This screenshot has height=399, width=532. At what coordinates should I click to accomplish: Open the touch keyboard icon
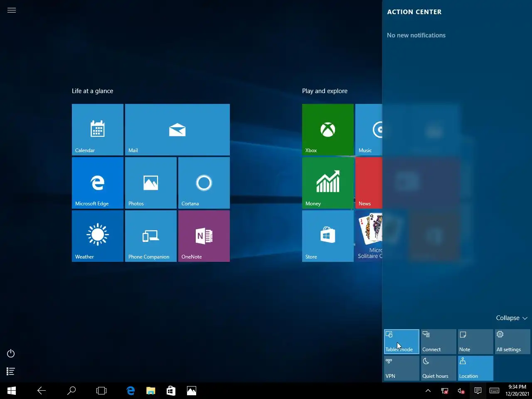pos(494,391)
